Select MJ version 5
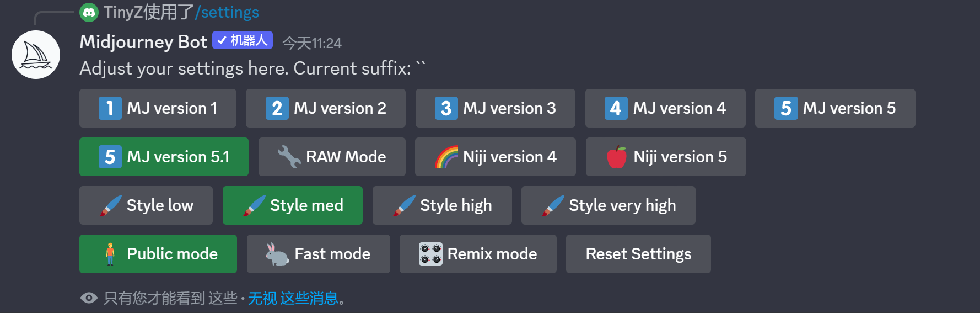This screenshot has height=313, width=980. click(x=835, y=108)
